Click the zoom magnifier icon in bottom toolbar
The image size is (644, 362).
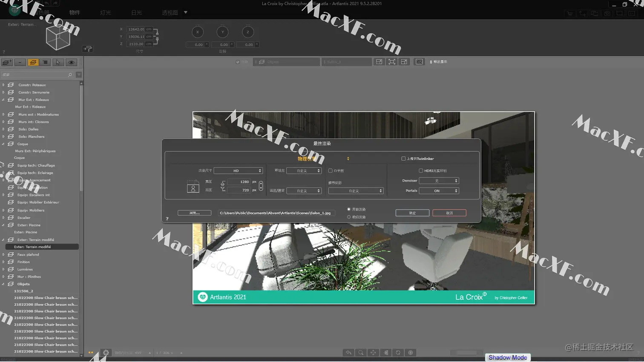click(361, 353)
